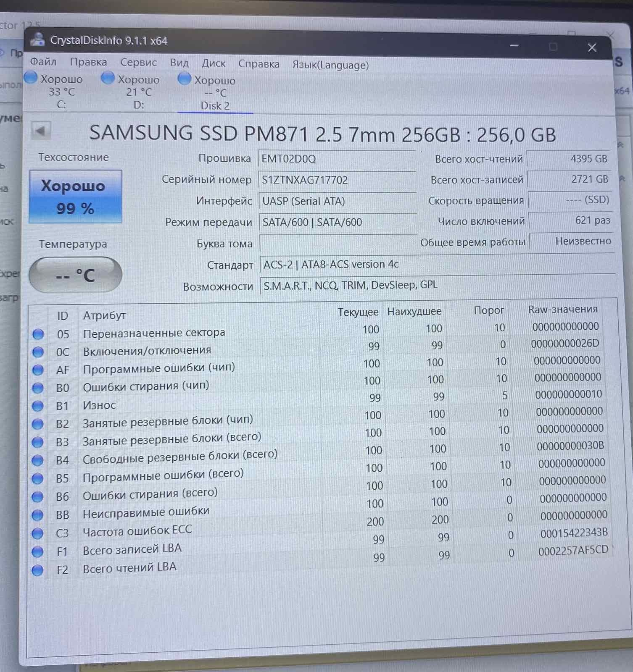The width and height of the screenshot is (633, 672).
Task: Click rotation speed value ---- (SSD)
Action: [570, 200]
